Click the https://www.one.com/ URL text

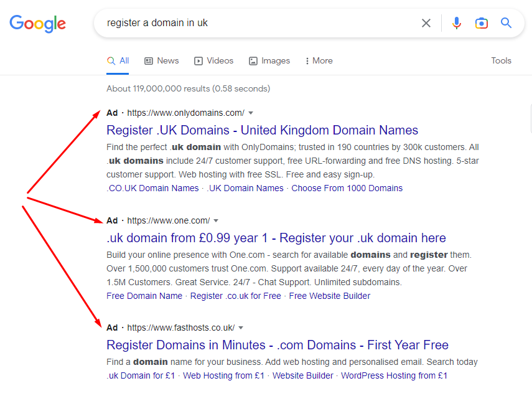[x=169, y=220]
